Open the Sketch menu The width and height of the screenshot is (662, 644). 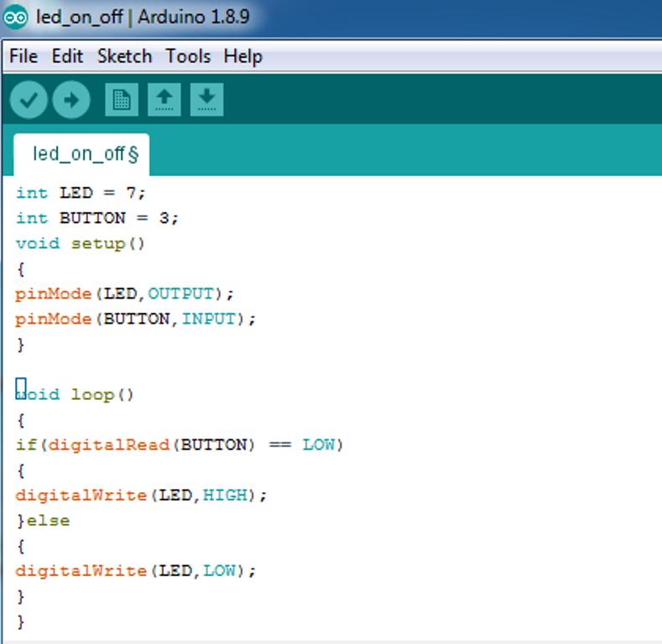tap(124, 56)
